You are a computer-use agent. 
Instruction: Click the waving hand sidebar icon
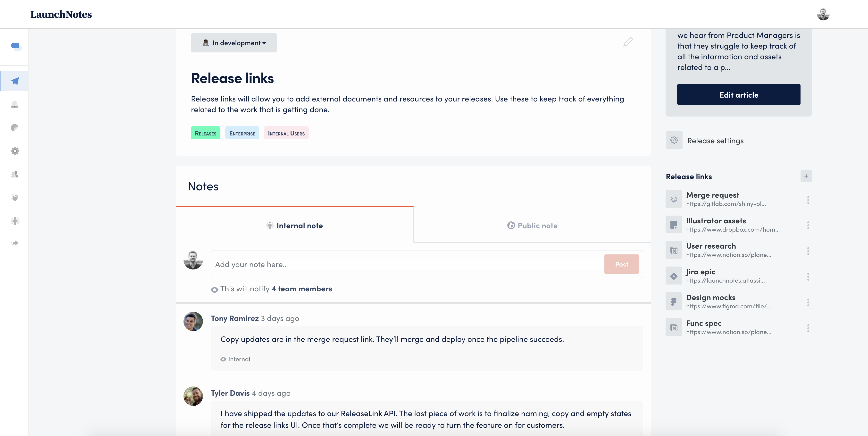click(x=15, y=197)
